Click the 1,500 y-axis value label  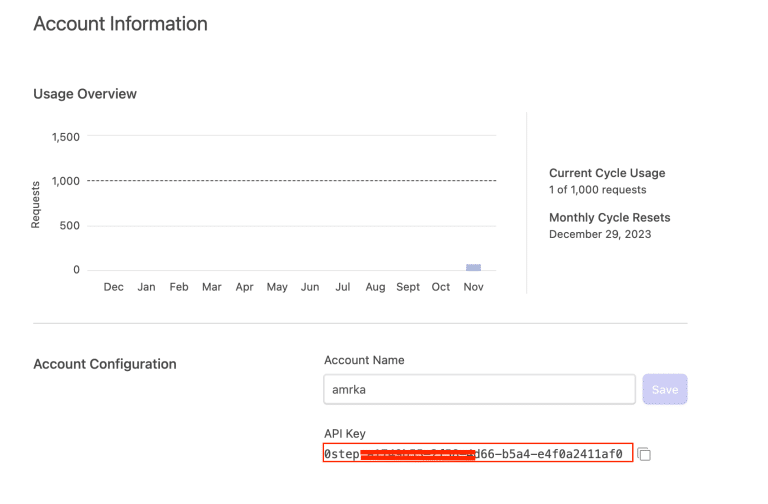click(x=66, y=137)
